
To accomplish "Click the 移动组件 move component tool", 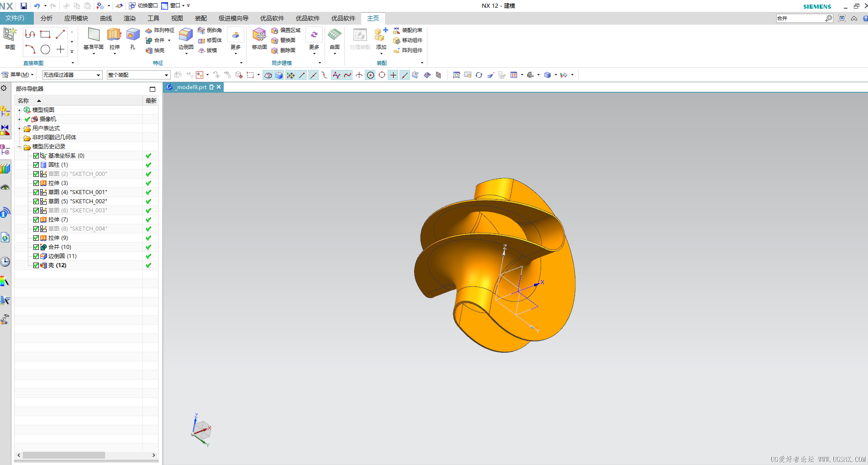I will click(x=408, y=40).
